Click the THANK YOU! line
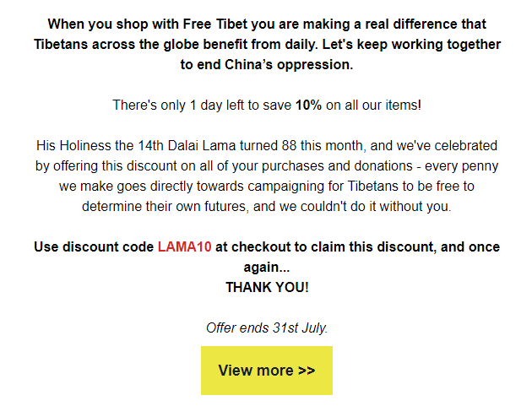This screenshot has height=406, width=532. pyautogui.click(x=267, y=287)
